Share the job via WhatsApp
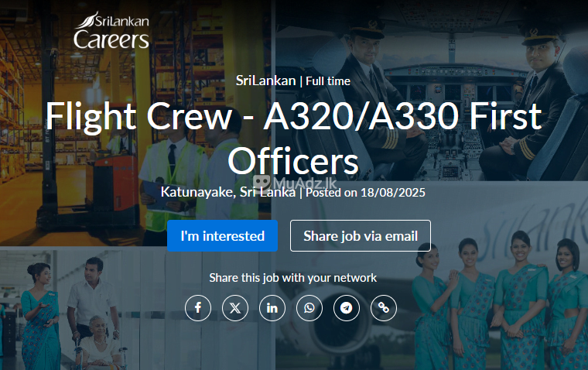Image resolution: width=588 pixels, height=370 pixels. 309,308
